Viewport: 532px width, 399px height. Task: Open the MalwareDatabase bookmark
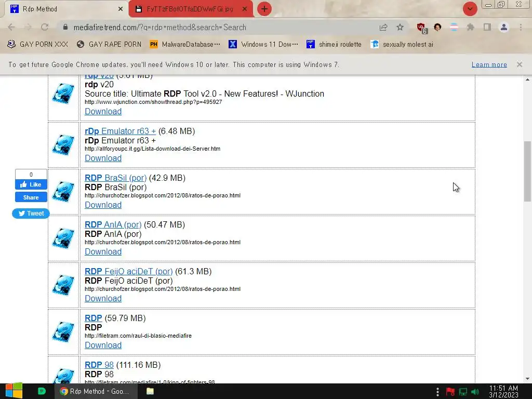(x=185, y=45)
